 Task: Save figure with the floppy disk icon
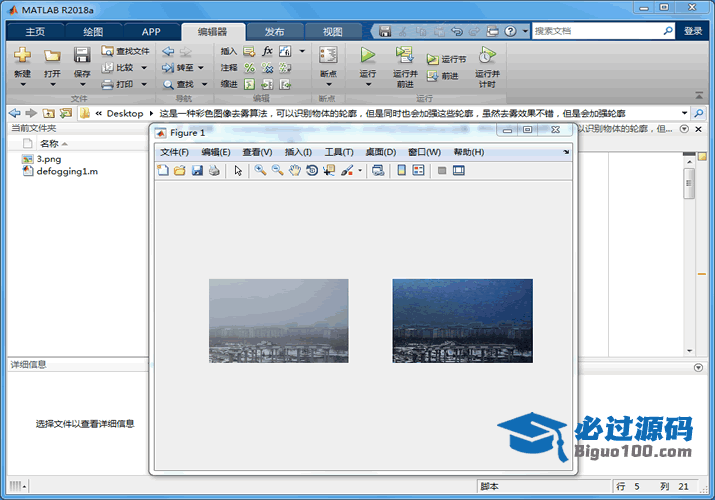[197, 171]
